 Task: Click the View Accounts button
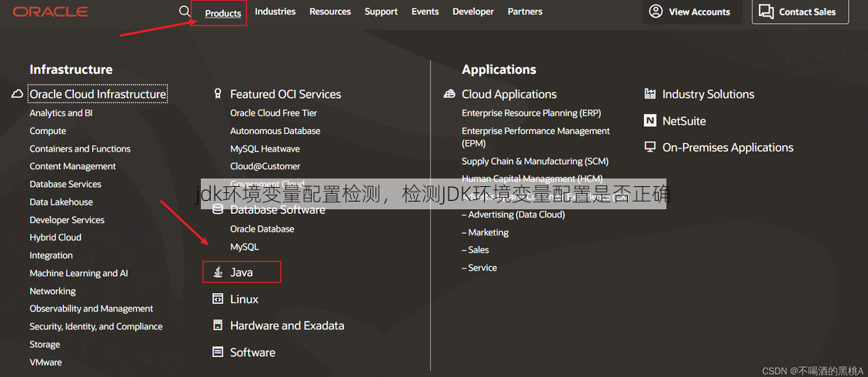coord(692,12)
